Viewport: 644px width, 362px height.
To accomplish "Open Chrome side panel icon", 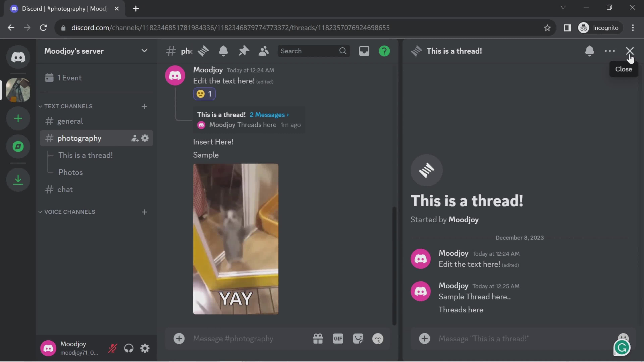I will [x=567, y=28].
